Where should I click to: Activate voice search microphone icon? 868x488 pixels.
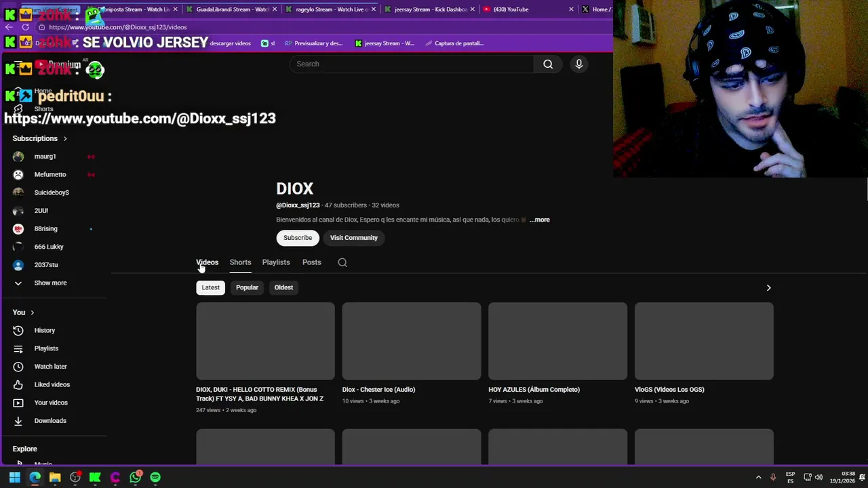click(578, 64)
